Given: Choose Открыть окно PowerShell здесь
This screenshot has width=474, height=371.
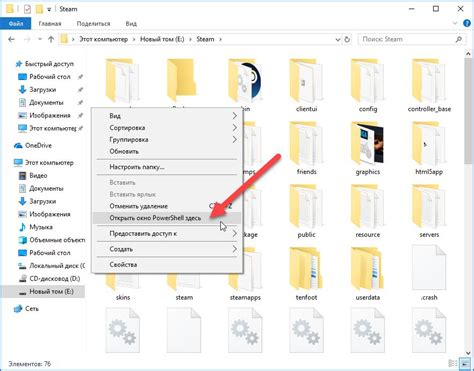Looking at the screenshot, I should pos(167,218).
